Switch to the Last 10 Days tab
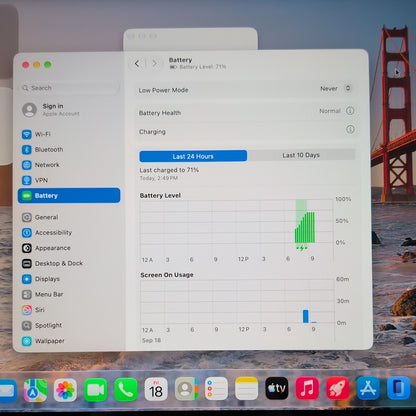This screenshot has width=416, height=416. click(301, 155)
